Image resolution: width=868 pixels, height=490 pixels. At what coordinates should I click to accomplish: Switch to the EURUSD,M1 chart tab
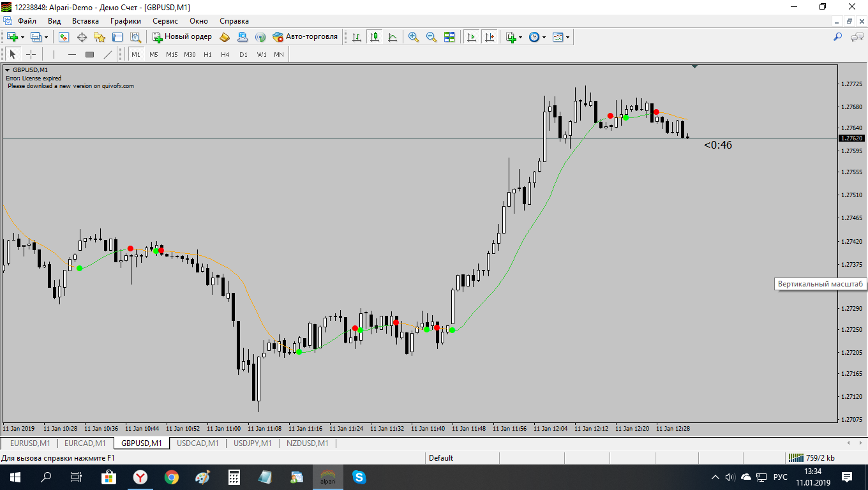click(x=30, y=443)
